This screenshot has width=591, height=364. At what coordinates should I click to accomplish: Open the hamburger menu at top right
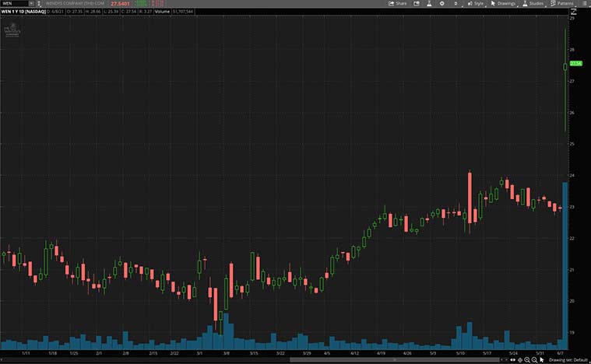585,3
